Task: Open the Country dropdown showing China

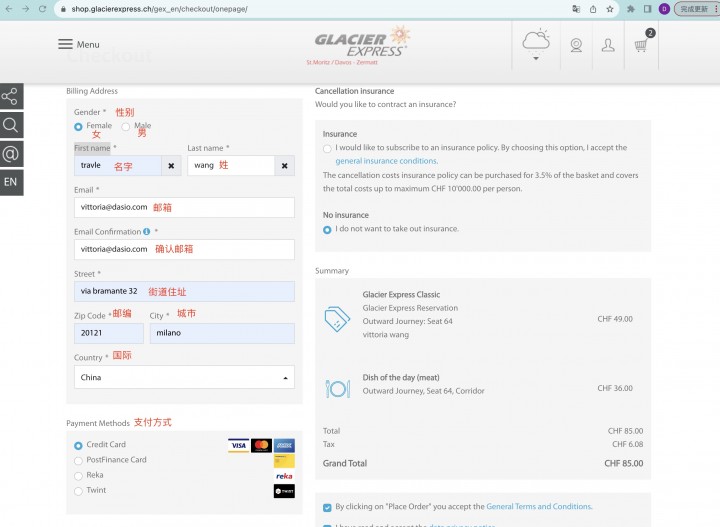Action: point(184,377)
